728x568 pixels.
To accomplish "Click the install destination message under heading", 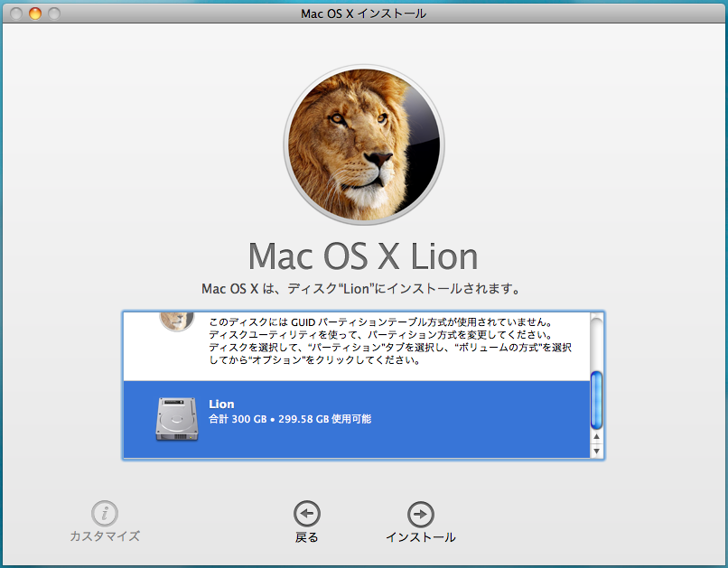I will (360, 289).
